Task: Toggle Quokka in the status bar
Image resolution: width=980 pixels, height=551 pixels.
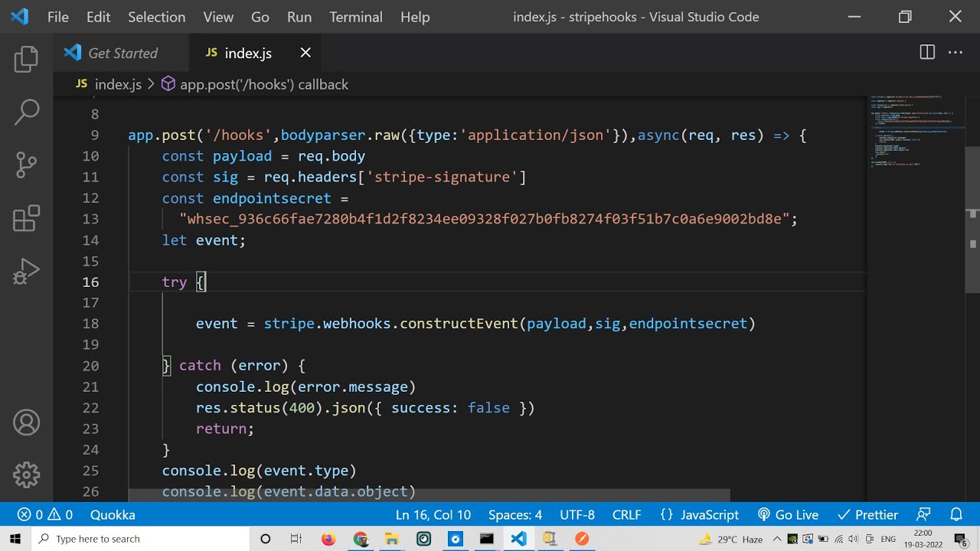Action: coord(113,515)
